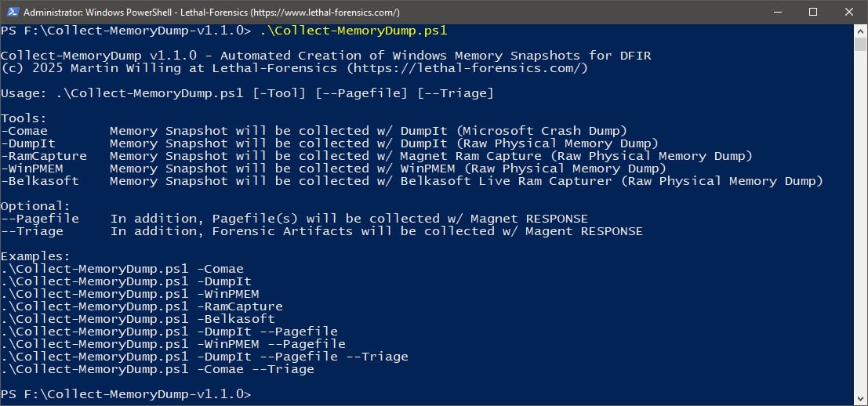
Task: Click the empty scrollbar track below thumb
Action: [x=859, y=221]
